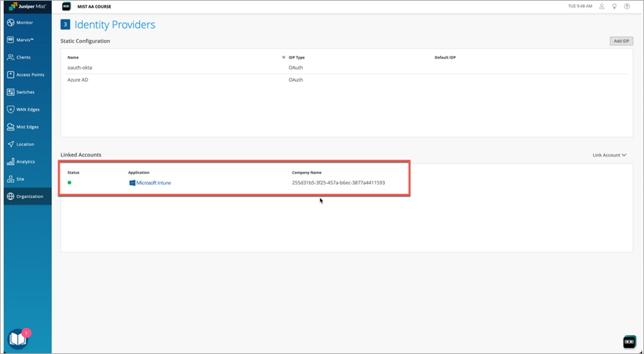Open the Organization menu
This screenshot has width=644, height=354.
tap(29, 196)
